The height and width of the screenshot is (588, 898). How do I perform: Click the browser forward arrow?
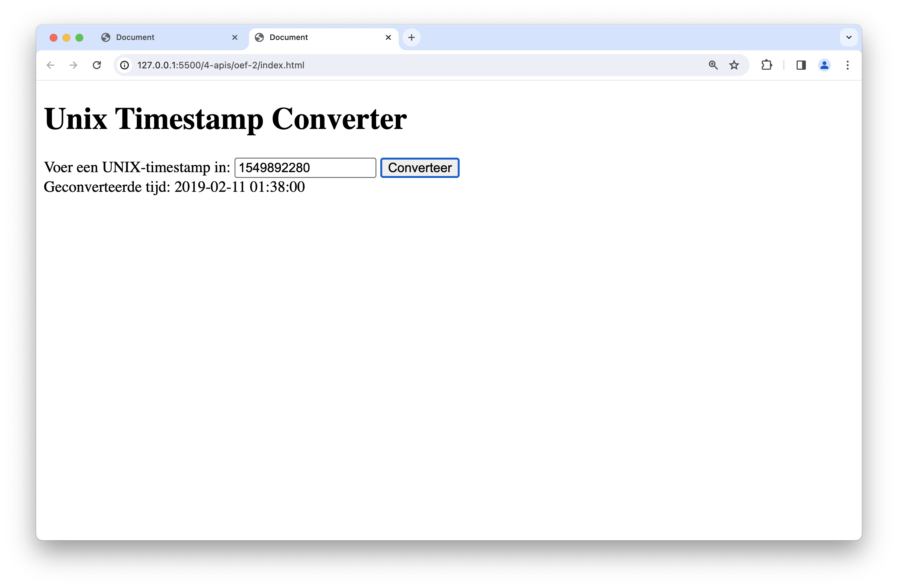pos(74,65)
